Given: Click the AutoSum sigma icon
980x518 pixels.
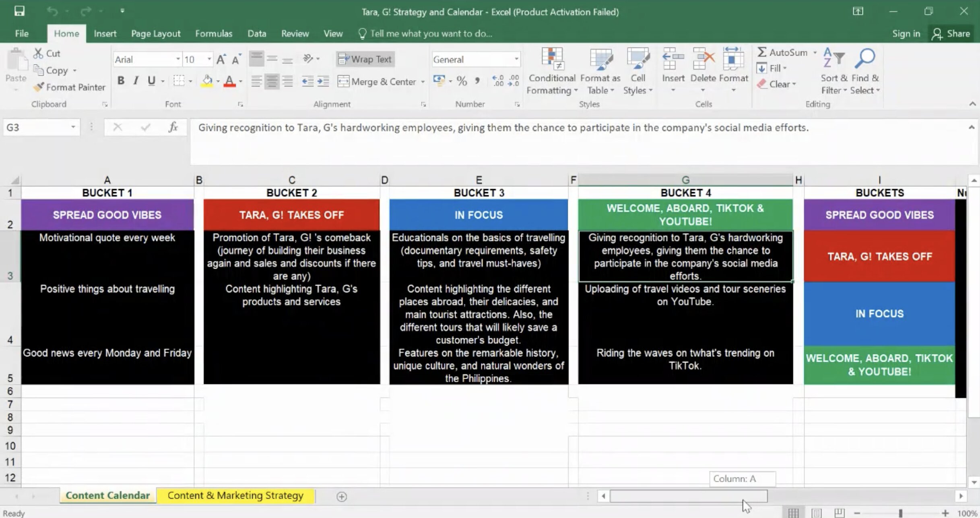Looking at the screenshot, I should (762, 52).
